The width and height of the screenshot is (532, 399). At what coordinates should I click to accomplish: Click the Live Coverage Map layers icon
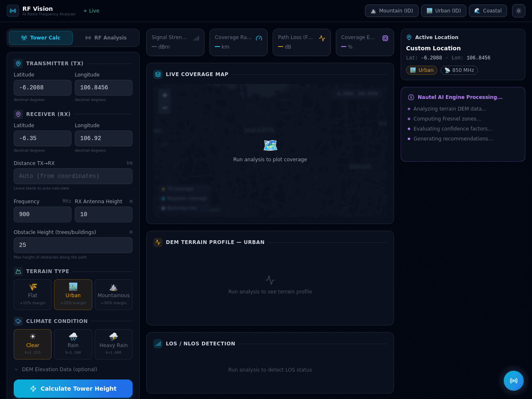[x=158, y=74]
